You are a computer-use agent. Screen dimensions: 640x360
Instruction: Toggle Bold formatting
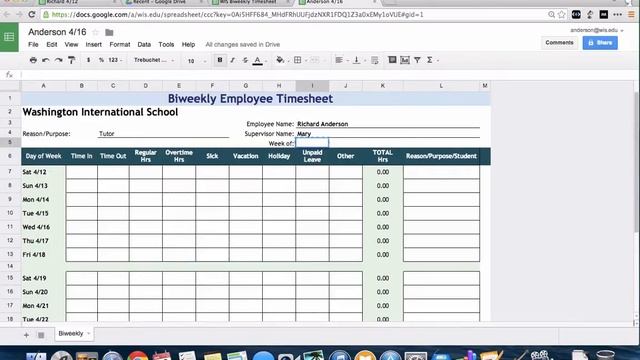click(x=220, y=60)
